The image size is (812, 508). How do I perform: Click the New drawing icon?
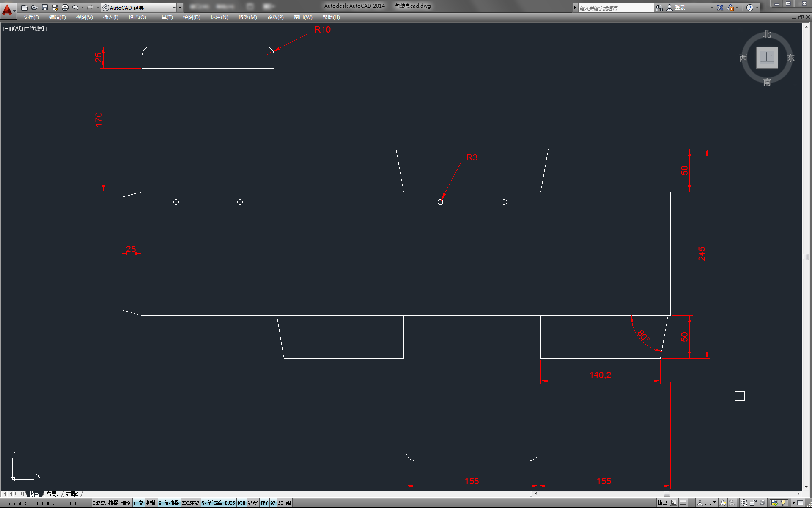click(25, 7)
